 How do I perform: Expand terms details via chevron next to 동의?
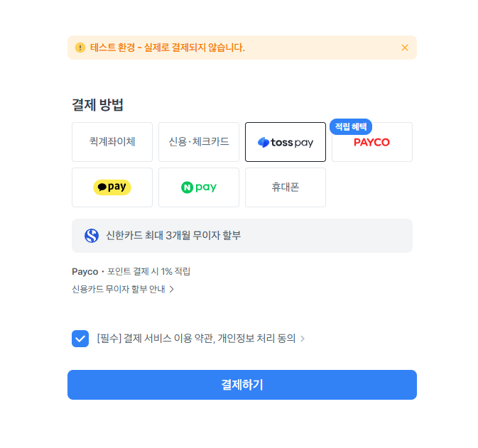[x=303, y=339]
